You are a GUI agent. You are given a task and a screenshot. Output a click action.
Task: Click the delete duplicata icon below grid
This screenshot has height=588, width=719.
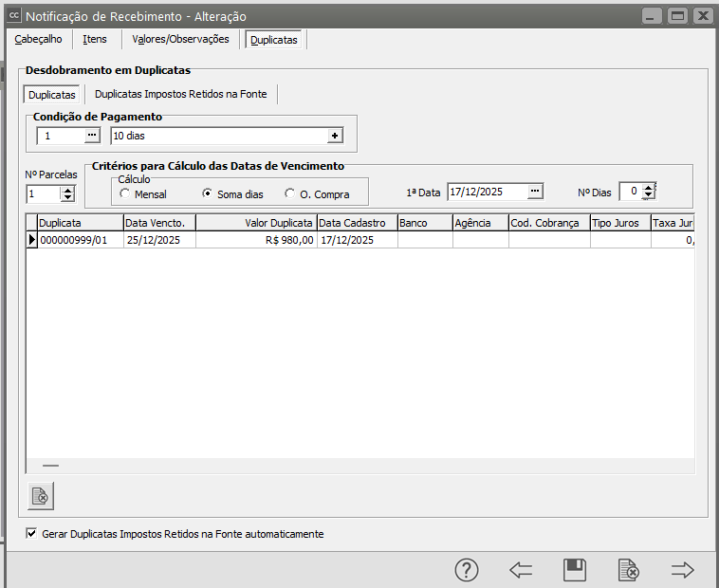pyautogui.click(x=41, y=496)
